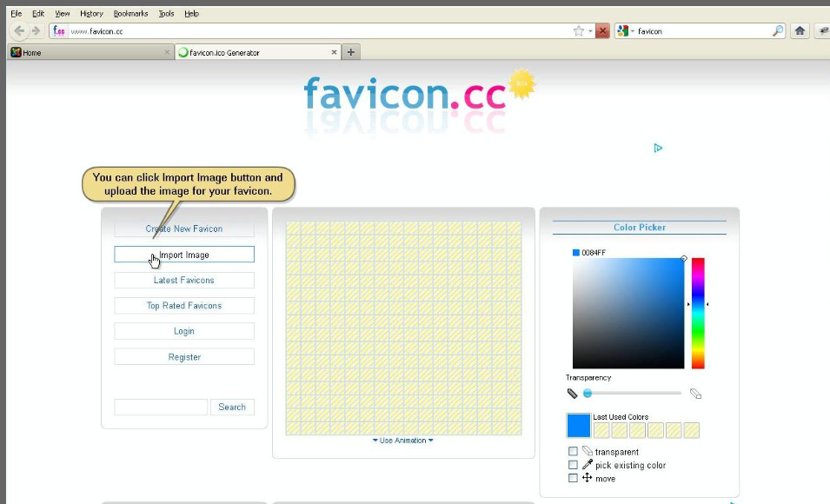Close the Home tab
Viewport: 830px width, 504px height.
tap(167, 52)
